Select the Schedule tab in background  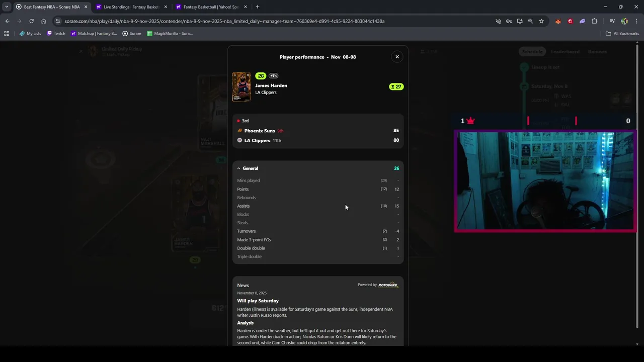click(532, 52)
